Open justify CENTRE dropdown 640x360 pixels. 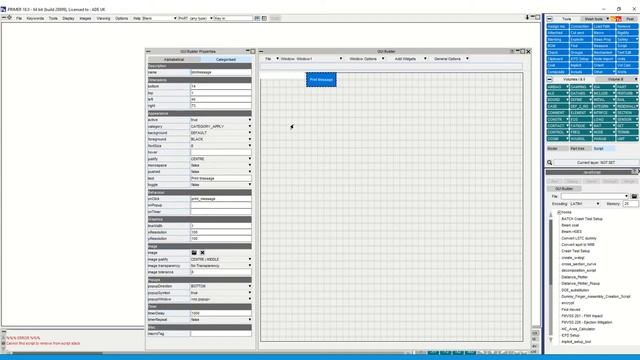[x=221, y=159]
